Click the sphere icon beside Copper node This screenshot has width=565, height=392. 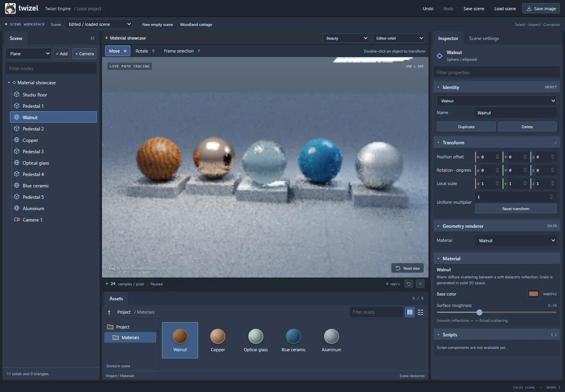(17, 140)
